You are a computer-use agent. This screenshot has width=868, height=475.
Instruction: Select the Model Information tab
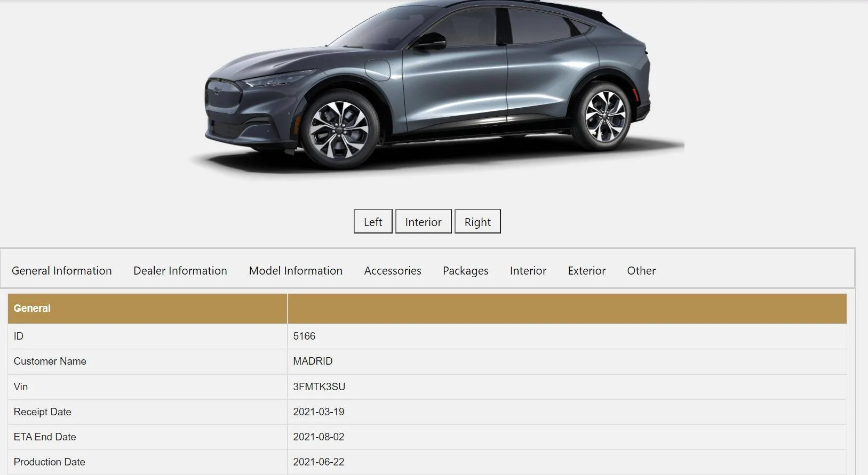pyautogui.click(x=296, y=270)
